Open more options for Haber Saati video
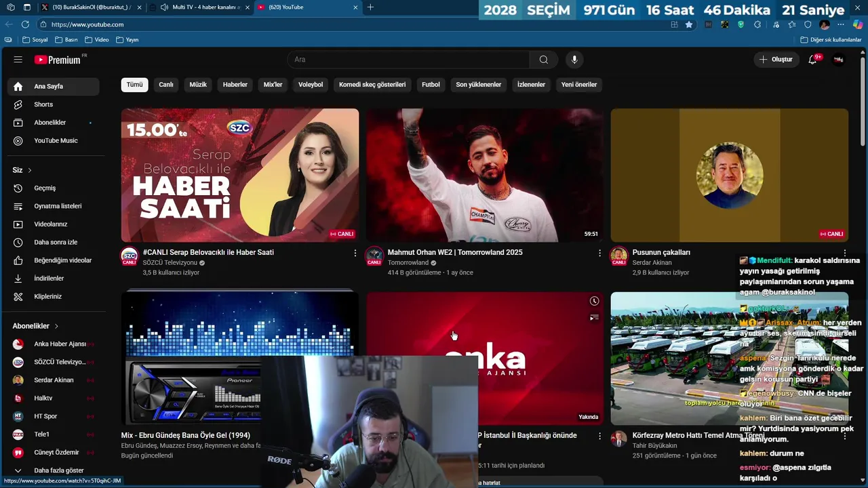The width and height of the screenshot is (868, 488). (355, 253)
